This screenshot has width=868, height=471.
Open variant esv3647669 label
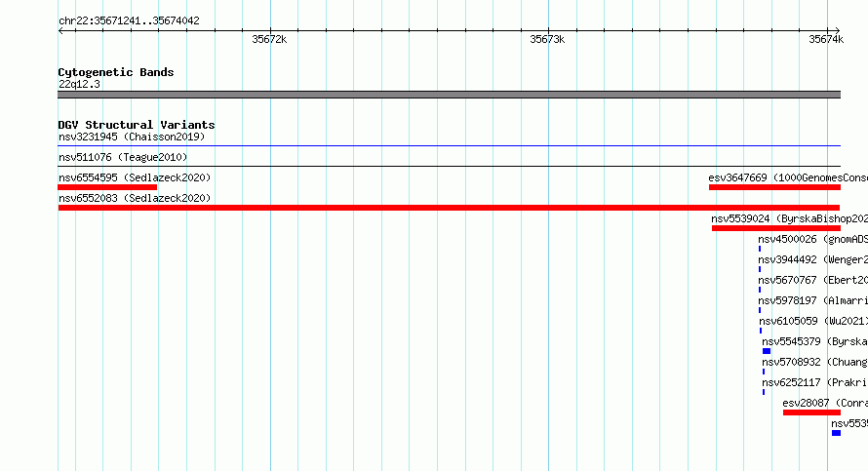788,177
